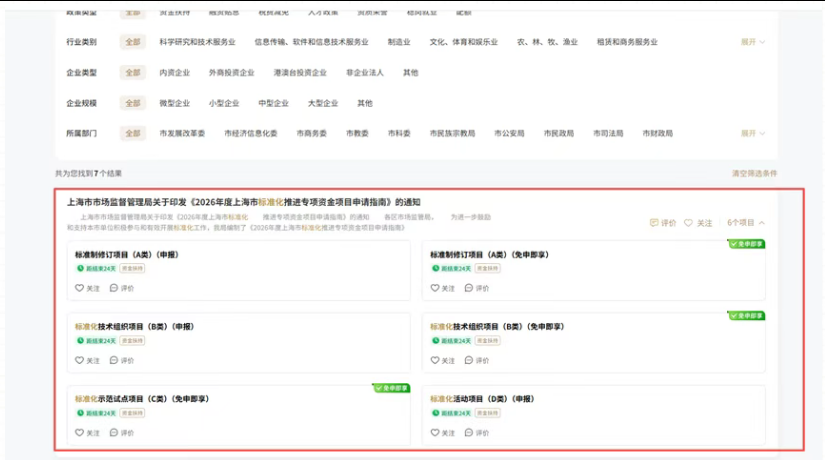Image resolution: width=825 pixels, height=460 pixels.
Task: Follow 标准制修订项目（A类）（申报） via its heart icon
Action: pos(79,288)
